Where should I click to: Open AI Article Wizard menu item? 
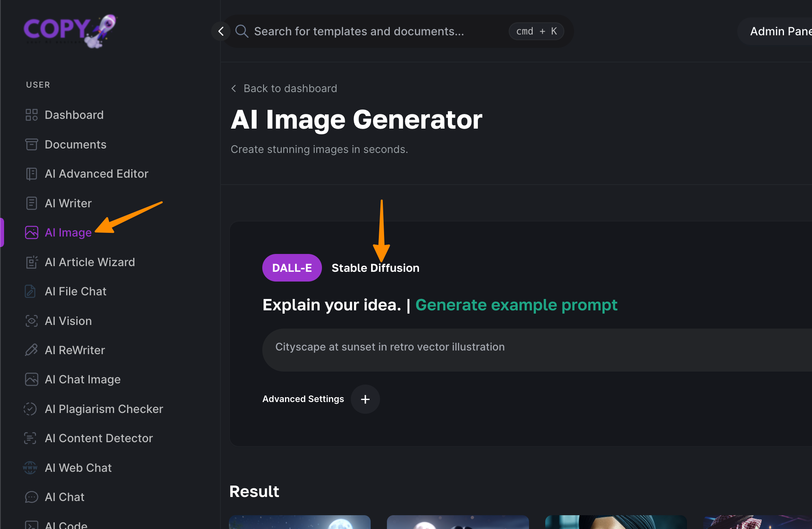(89, 262)
